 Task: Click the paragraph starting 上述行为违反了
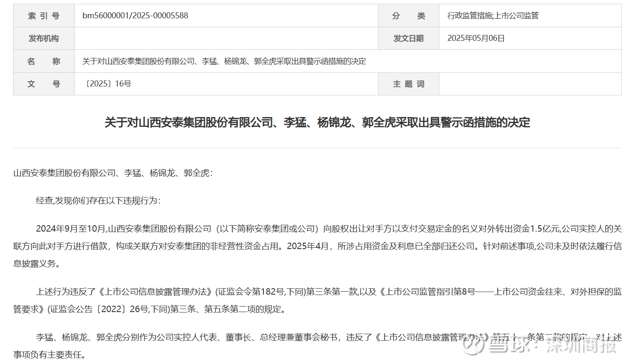317,301
